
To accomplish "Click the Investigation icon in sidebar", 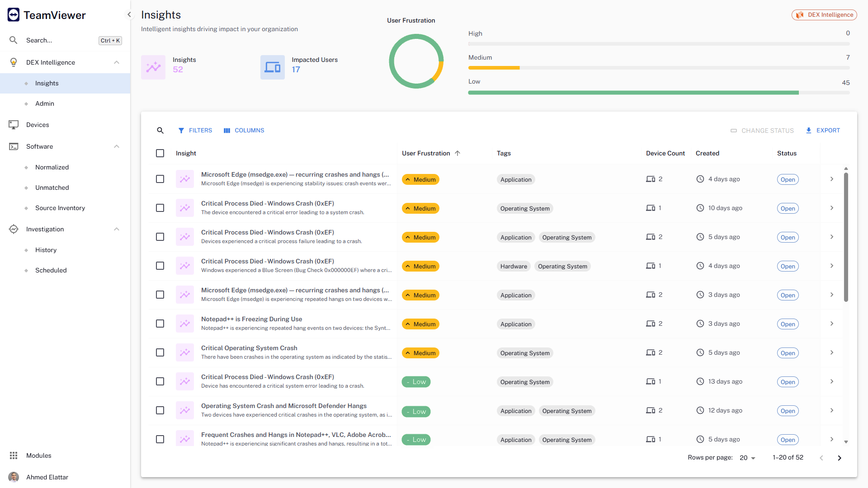I will point(14,229).
